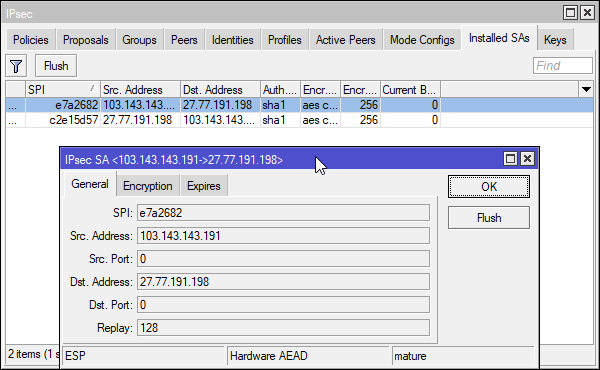The image size is (600, 370).
Task: Select the Installed SAs tab
Action: pyautogui.click(x=499, y=38)
